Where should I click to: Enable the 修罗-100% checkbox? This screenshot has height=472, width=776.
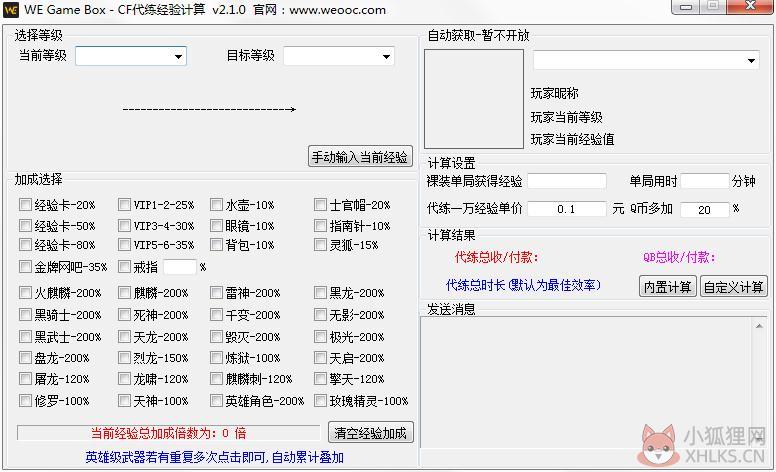click(x=25, y=400)
